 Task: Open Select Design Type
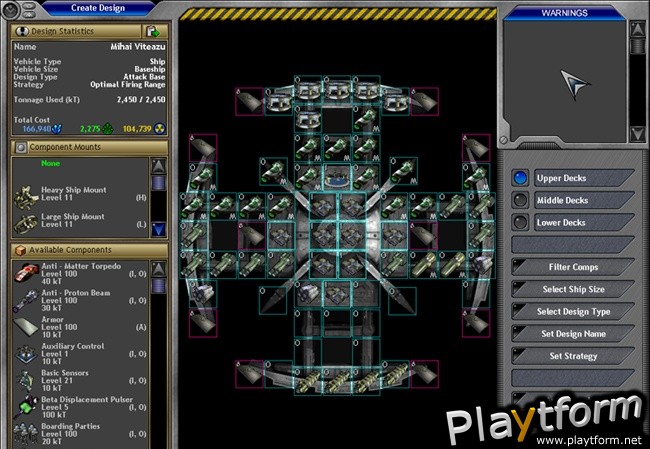tap(573, 311)
